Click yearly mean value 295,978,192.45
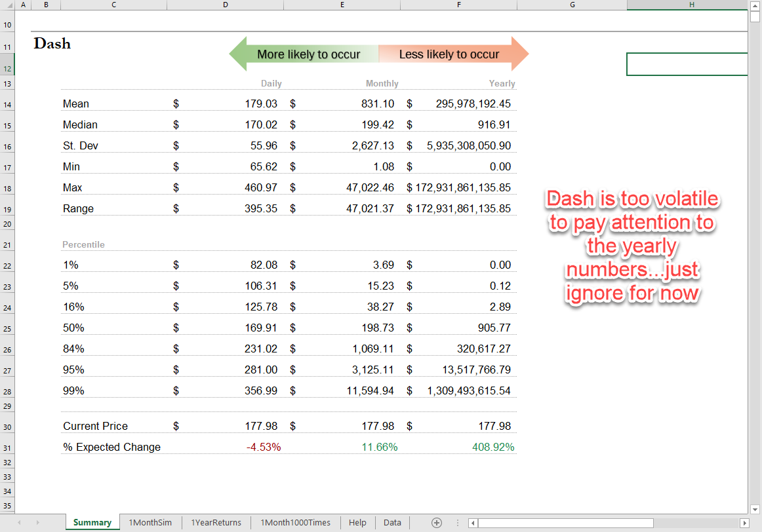 [473, 104]
